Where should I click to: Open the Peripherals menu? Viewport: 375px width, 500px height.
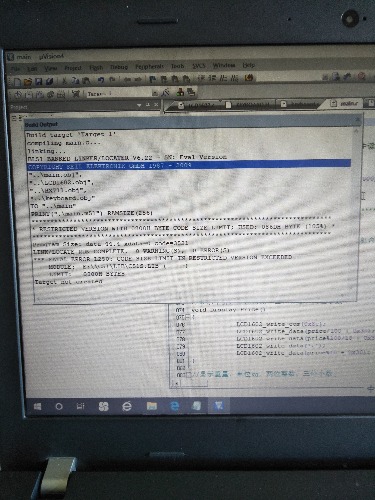click(x=149, y=67)
